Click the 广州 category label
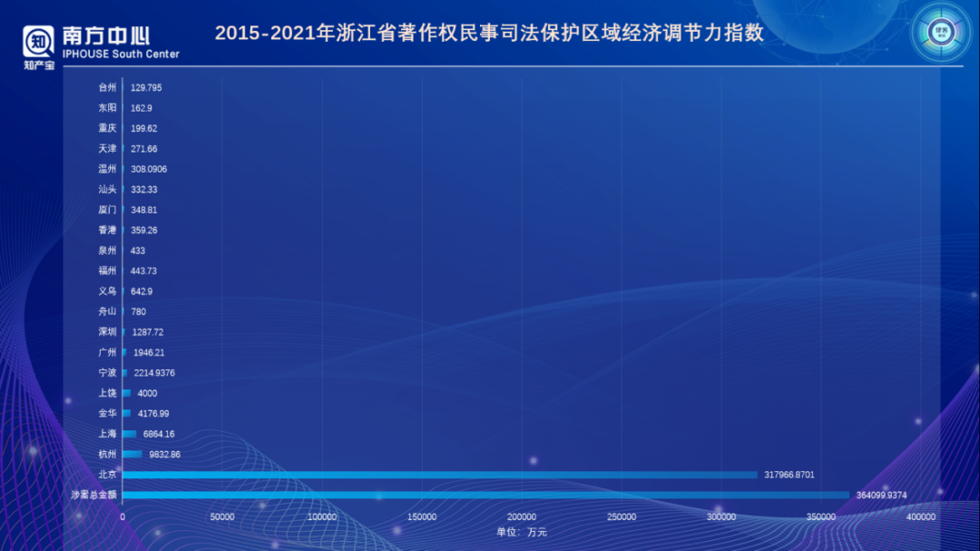The image size is (980, 551). click(x=107, y=352)
